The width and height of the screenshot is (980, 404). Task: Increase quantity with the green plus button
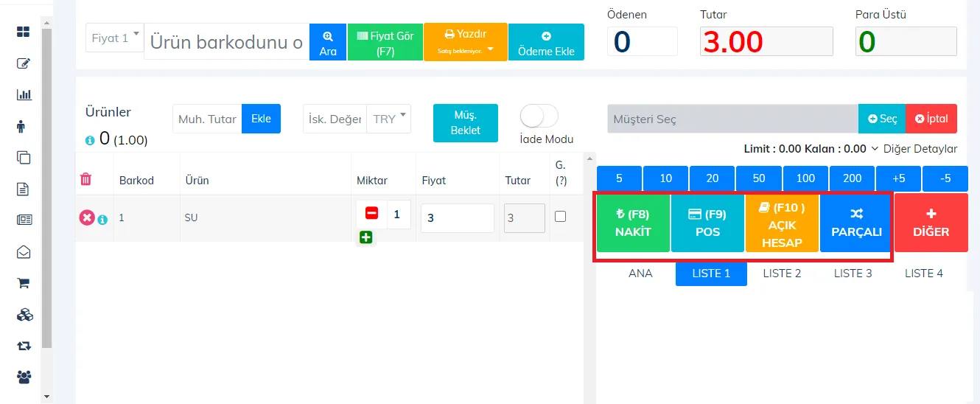366,237
